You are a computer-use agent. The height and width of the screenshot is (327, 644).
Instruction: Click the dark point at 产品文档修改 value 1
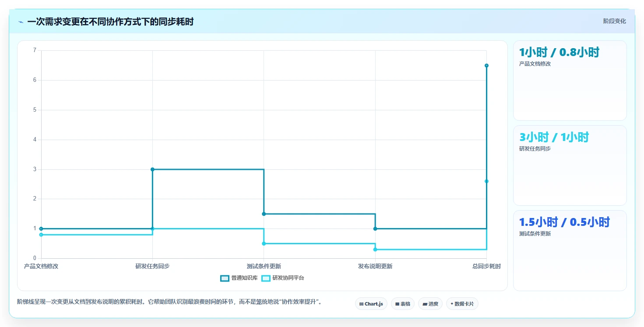point(41,229)
